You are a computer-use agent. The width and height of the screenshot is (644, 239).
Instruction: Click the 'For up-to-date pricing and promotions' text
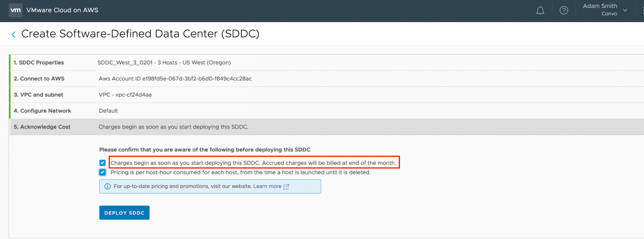183,186
